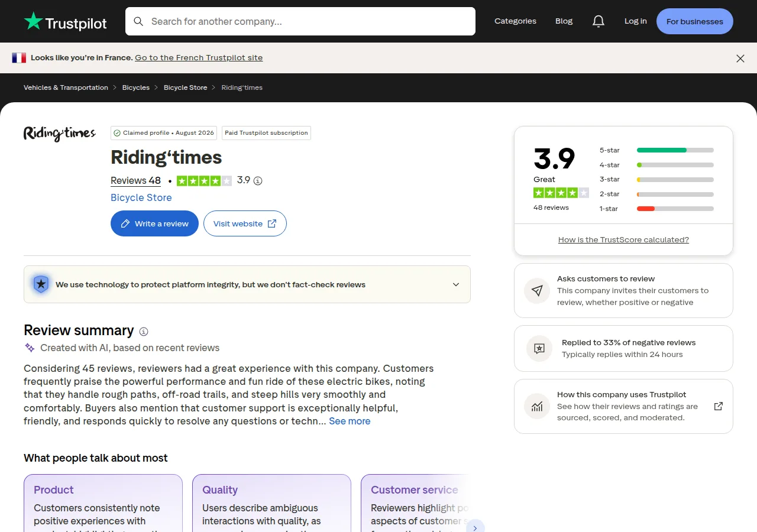Click the starred reply message icon
The image size is (757, 532).
(539, 348)
